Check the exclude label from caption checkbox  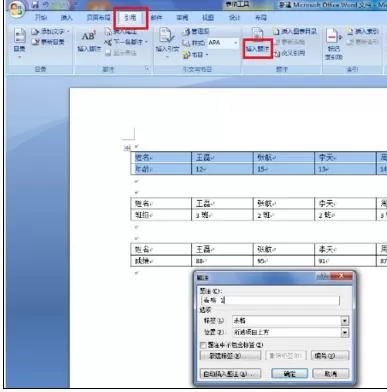(203, 345)
